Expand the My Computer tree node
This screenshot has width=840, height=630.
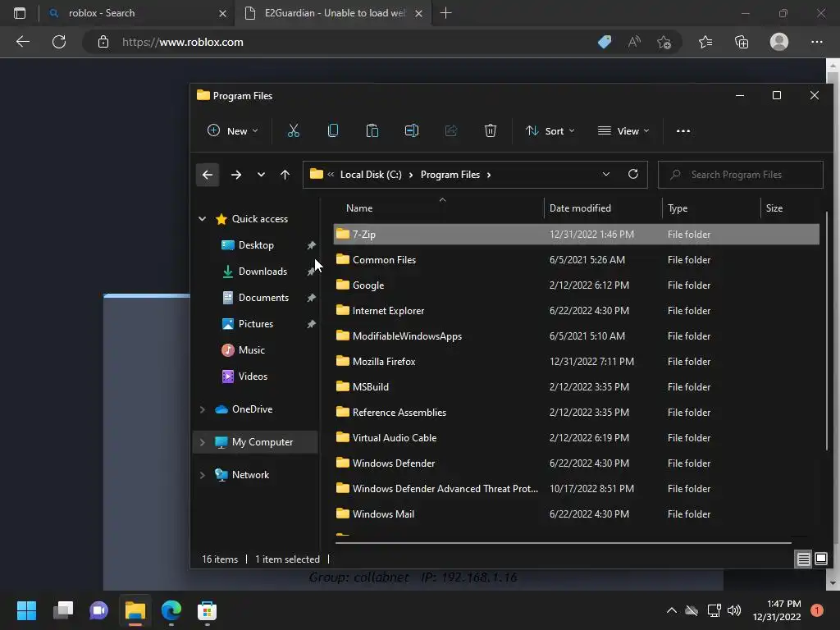(202, 442)
